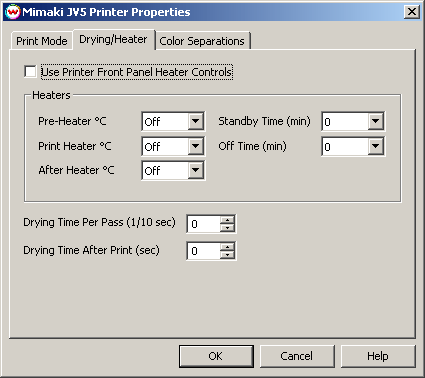Open the Pre-Heater temperature dropdown

tap(195, 121)
